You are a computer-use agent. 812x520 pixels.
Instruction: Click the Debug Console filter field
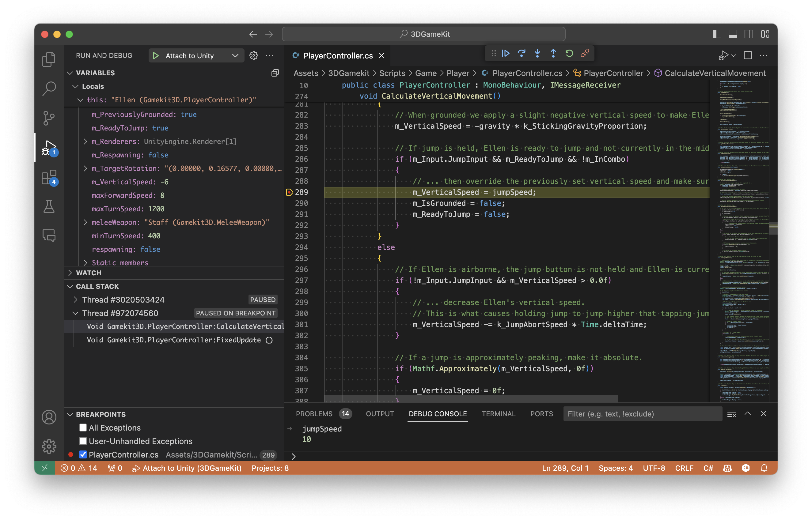point(642,414)
